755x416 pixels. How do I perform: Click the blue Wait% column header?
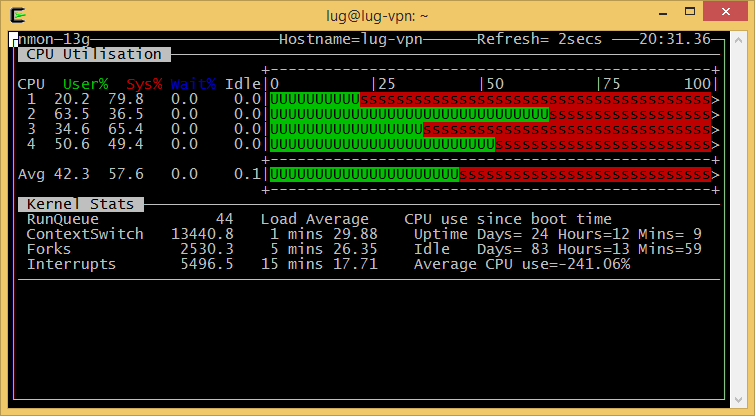[x=193, y=84]
